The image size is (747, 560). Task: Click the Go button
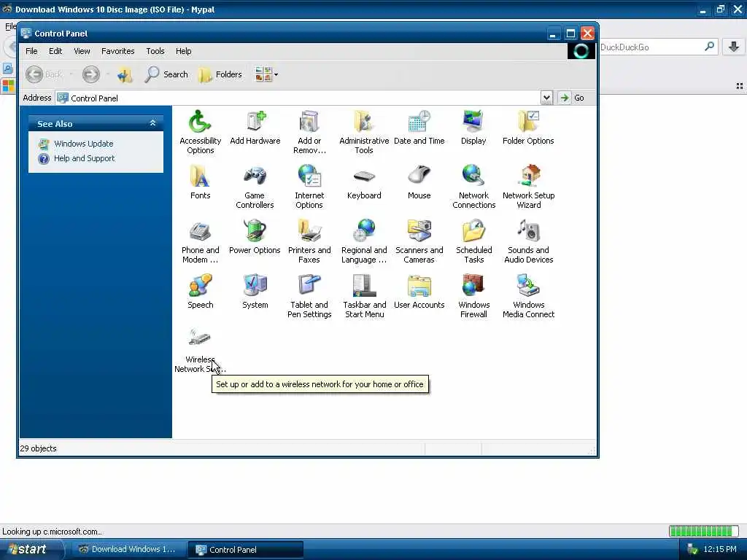click(572, 98)
